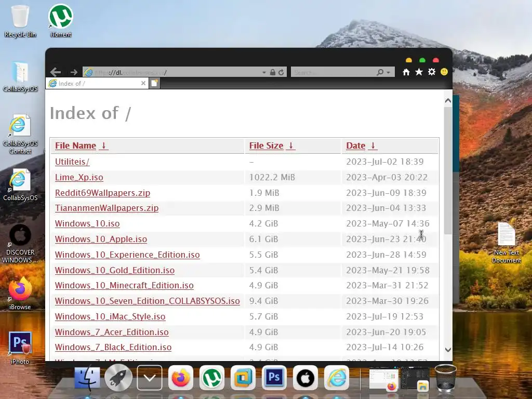Click the '9.4 GiB' file size value

263,301
